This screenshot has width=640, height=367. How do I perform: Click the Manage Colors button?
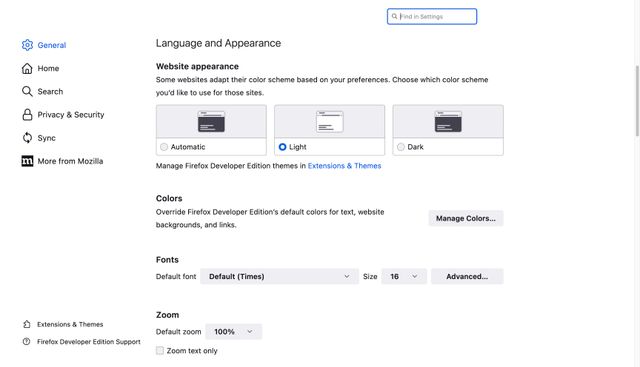click(466, 218)
